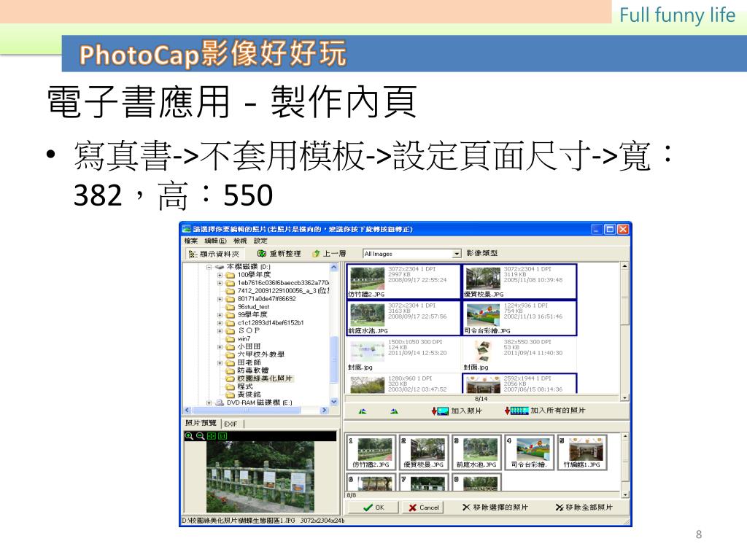Open the All Images type dropdown
Image resolution: width=747 pixels, height=560 pixels.
tap(457, 254)
